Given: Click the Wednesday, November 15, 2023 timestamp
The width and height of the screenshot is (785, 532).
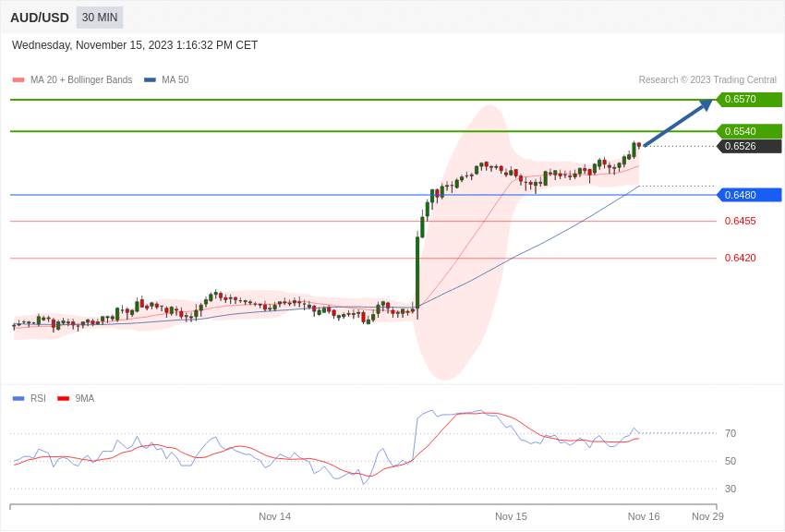Looking at the screenshot, I should [135, 45].
